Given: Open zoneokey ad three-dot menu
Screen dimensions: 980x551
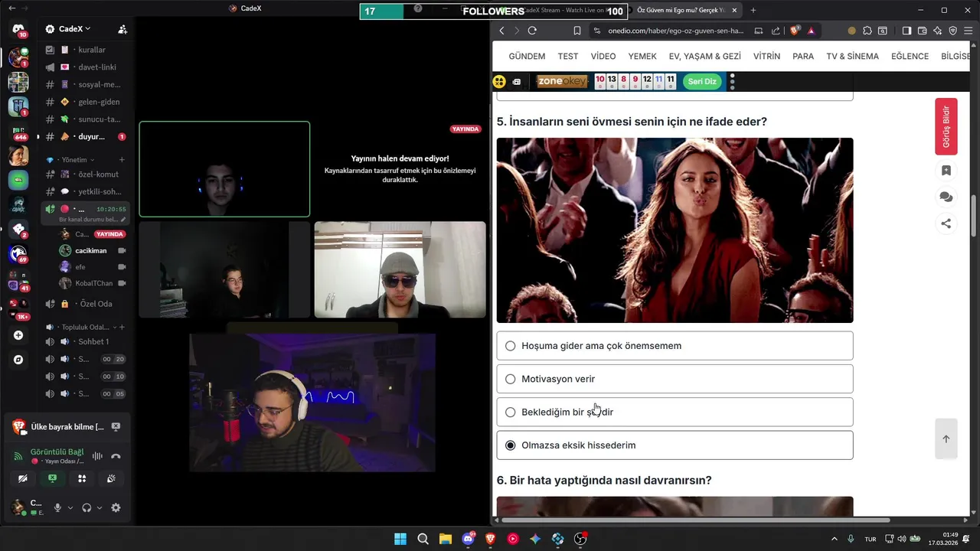Looking at the screenshot, I should tap(733, 81).
